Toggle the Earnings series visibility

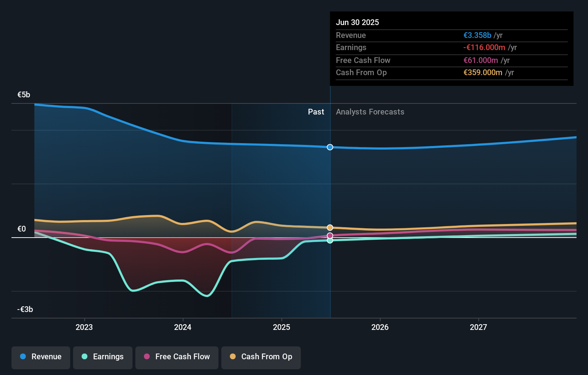pos(103,357)
